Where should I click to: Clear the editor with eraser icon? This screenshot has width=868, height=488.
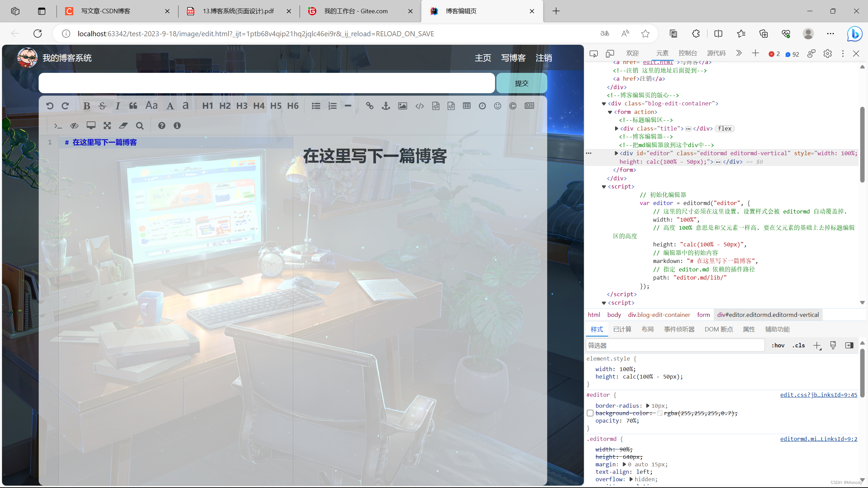click(x=123, y=126)
